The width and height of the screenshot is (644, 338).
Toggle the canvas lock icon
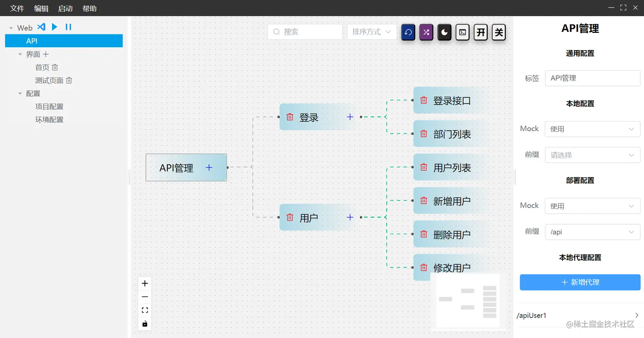(144, 324)
